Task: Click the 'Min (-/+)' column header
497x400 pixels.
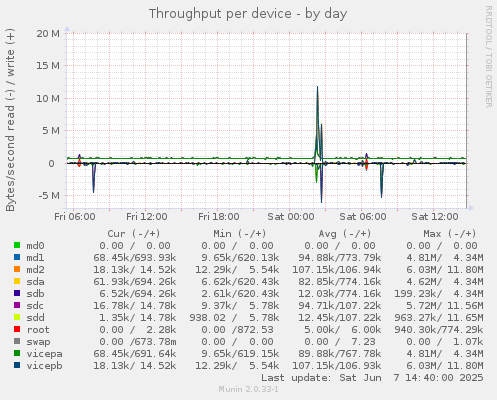Action: 240,234
